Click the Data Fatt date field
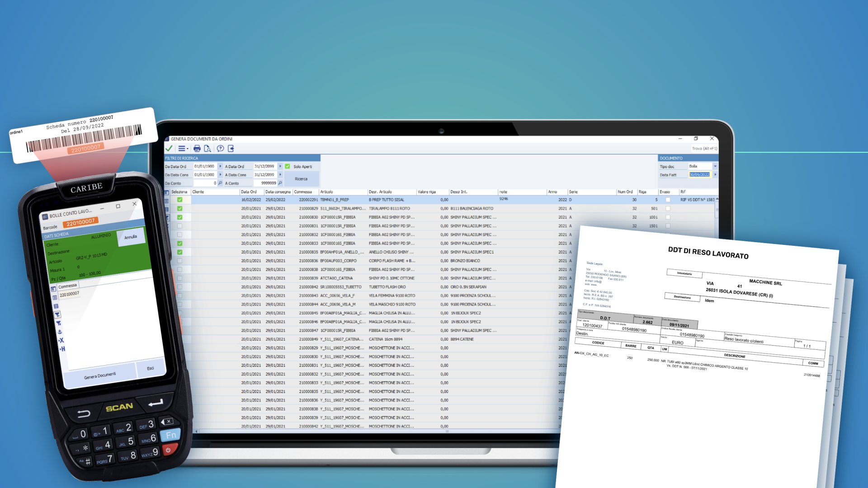 (x=699, y=175)
